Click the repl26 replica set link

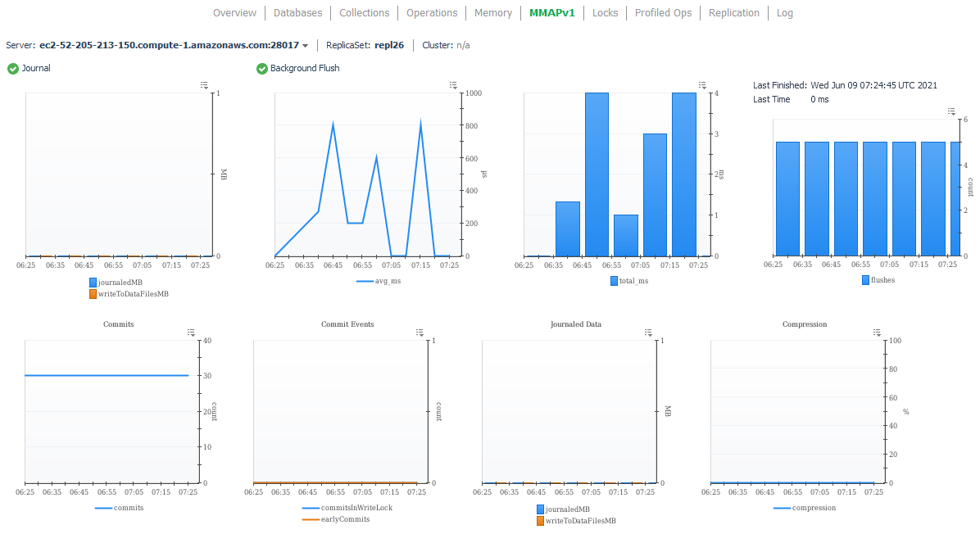389,45
